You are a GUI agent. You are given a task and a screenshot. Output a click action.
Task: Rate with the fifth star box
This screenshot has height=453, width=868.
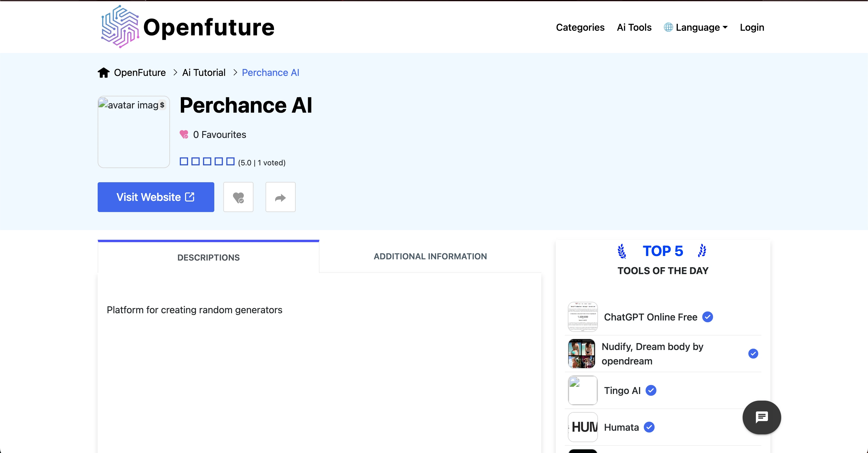pyautogui.click(x=230, y=161)
